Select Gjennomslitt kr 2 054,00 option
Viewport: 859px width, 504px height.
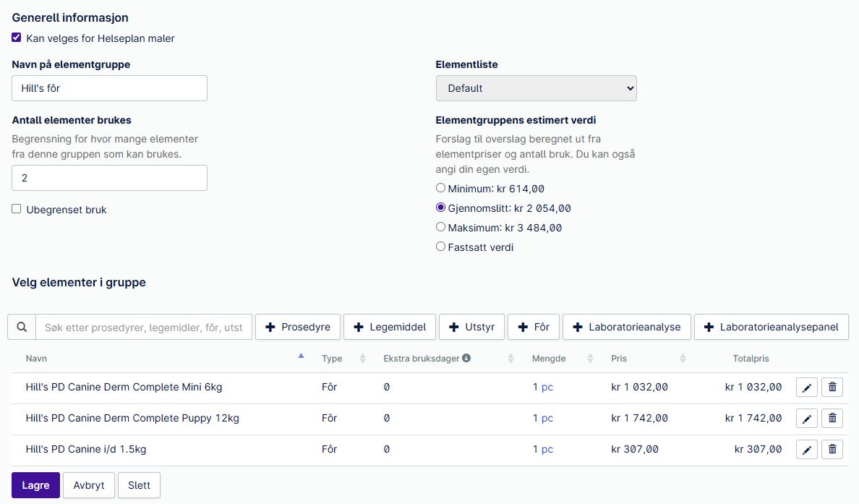pyautogui.click(x=440, y=208)
